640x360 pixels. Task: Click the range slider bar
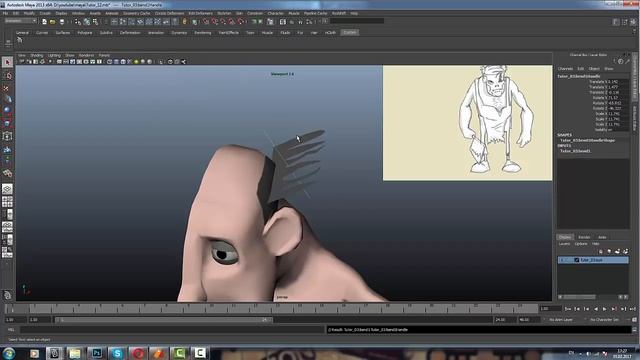point(164,320)
